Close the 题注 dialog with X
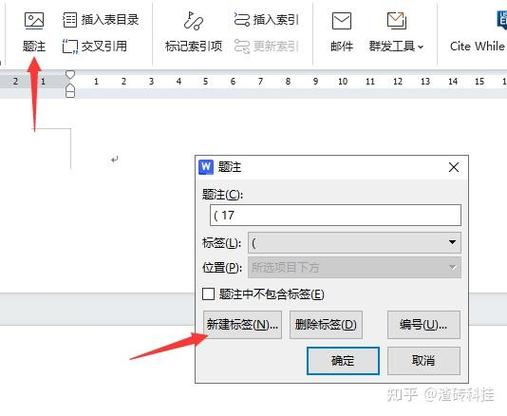 [454, 167]
